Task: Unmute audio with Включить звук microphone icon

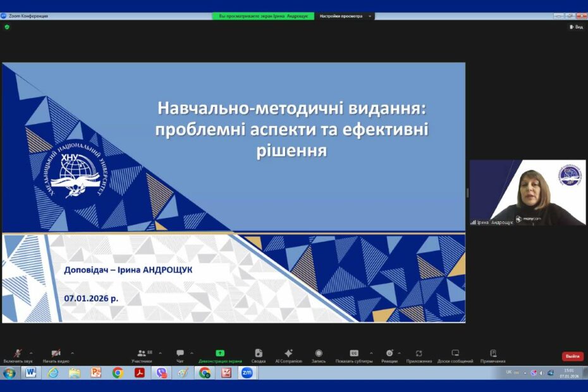Action: coord(18,353)
